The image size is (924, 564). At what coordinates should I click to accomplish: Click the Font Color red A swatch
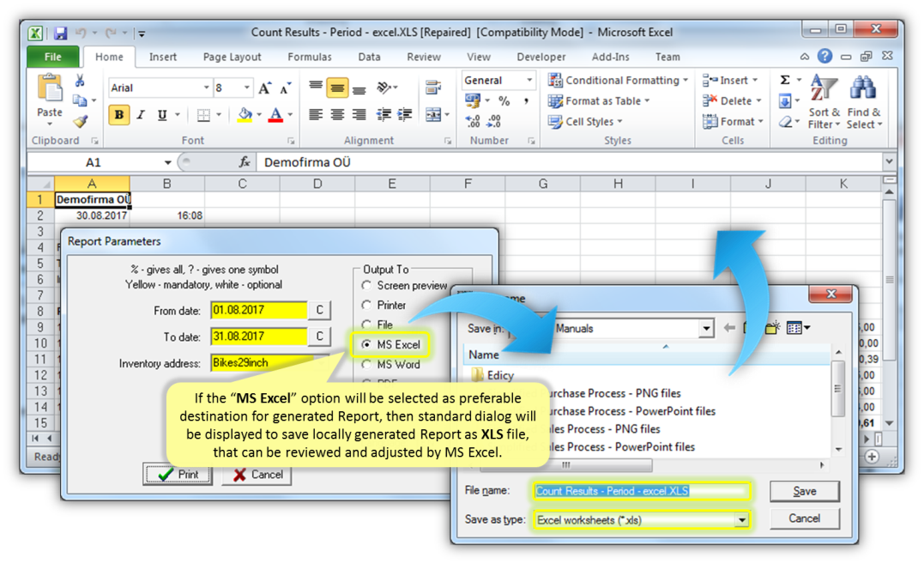click(x=275, y=115)
